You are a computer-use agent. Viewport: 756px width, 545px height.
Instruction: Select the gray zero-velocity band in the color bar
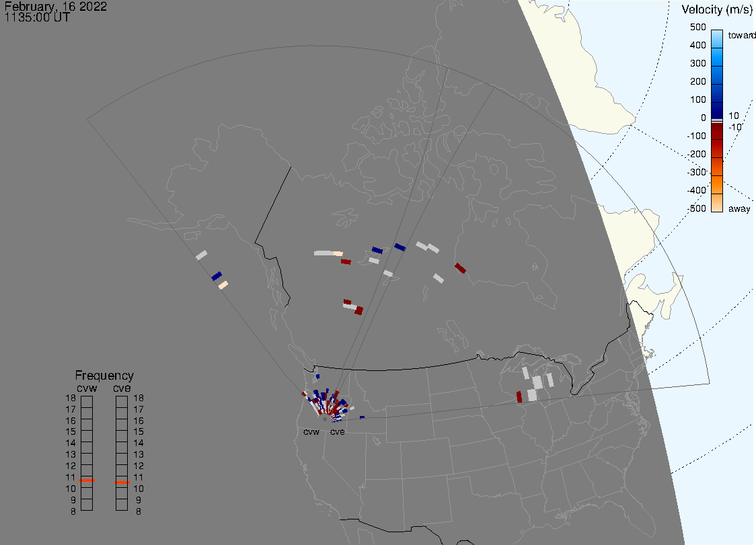717,120
